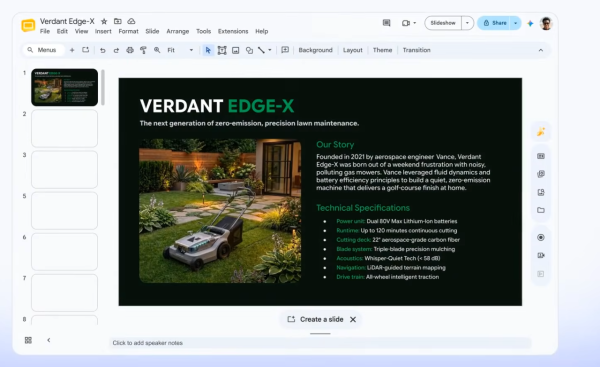Add a comment from the toolbar
This screenshot has height=367, width=600.
(x=285, y=50)
